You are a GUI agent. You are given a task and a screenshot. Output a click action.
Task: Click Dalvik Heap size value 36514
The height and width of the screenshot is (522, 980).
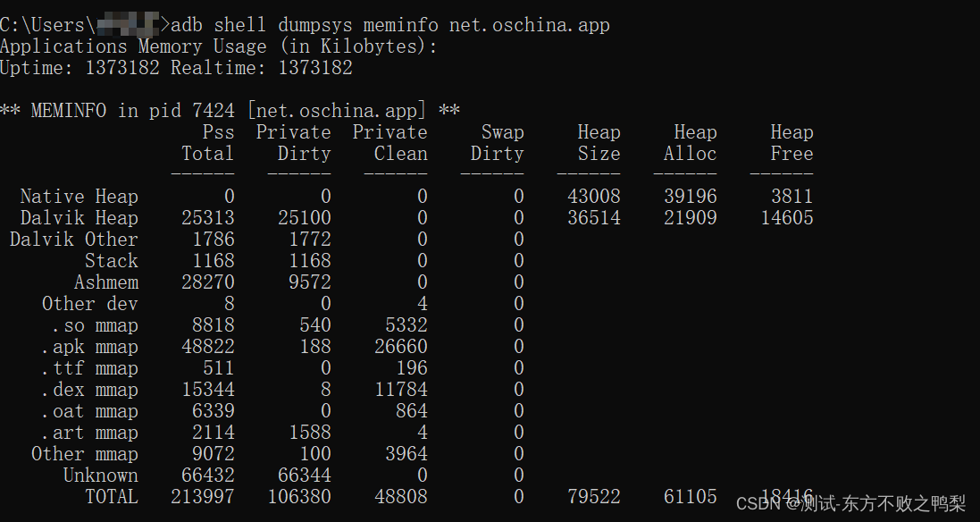594,217
